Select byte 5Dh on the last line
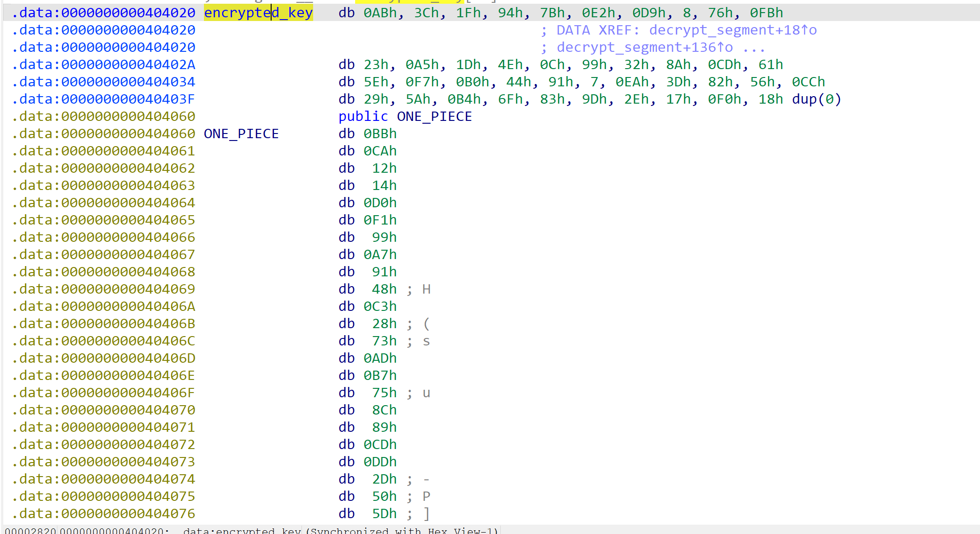Screen dimensions: 980x534 [x=384, y=513]
